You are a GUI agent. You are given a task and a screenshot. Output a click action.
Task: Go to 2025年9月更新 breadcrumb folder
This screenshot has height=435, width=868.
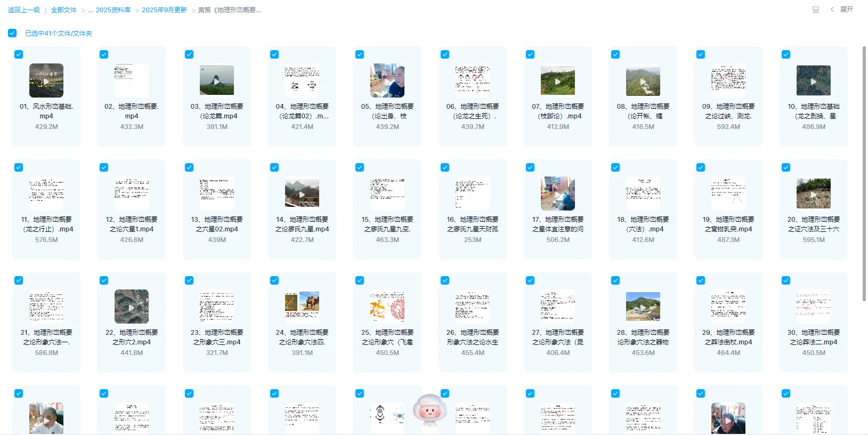164,10
